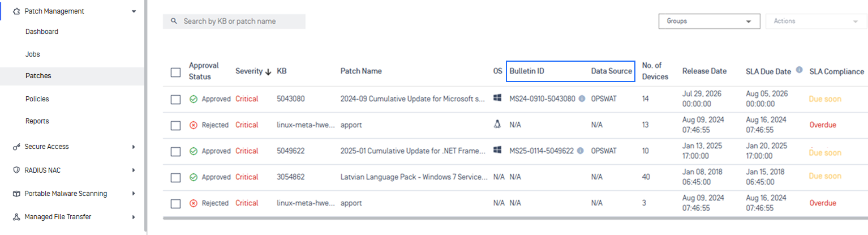Click the Secure Access key icon

pos(16,147)
